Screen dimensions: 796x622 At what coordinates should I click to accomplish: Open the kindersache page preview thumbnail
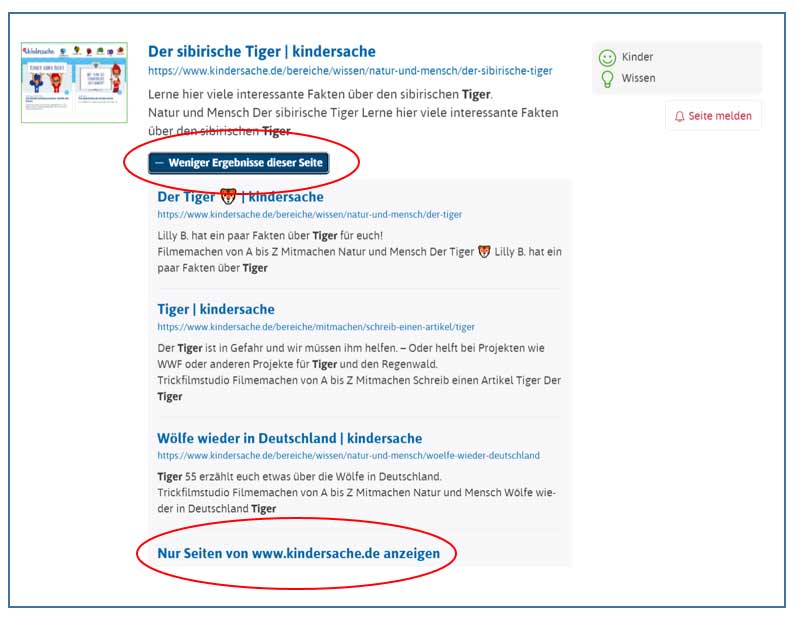(74, 82)
